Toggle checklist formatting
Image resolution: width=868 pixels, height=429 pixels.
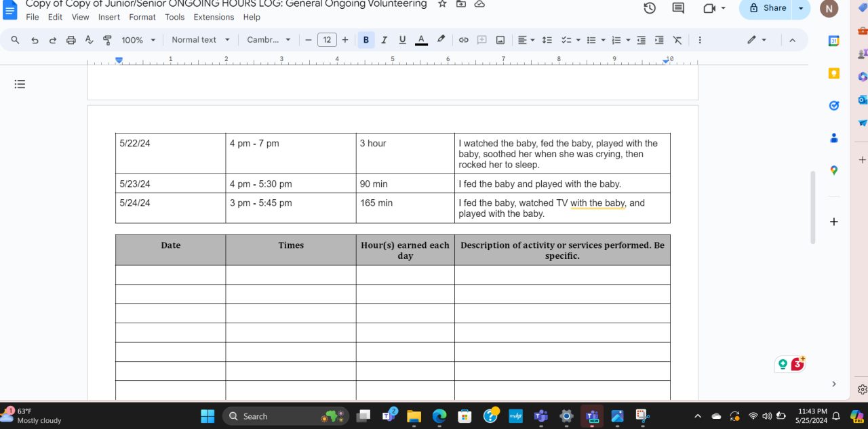coord(566,40)
